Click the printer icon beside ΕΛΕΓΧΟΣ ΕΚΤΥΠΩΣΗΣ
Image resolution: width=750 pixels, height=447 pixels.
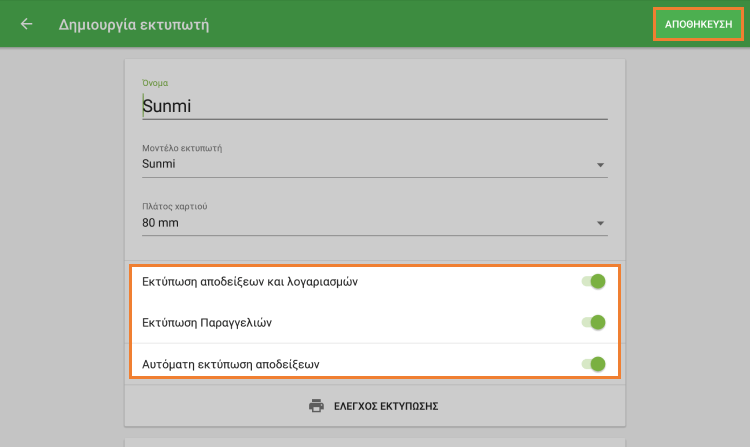tap(317, 406)
